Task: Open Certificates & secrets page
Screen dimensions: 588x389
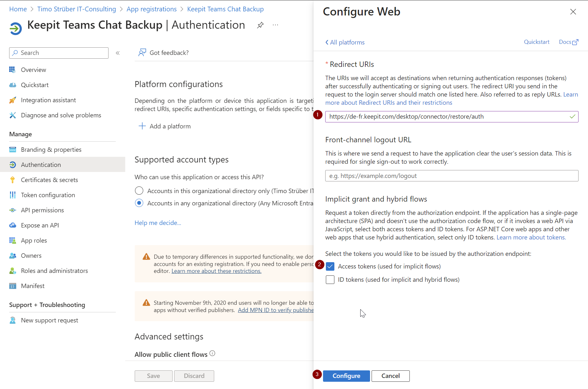Action: point(49,180)
